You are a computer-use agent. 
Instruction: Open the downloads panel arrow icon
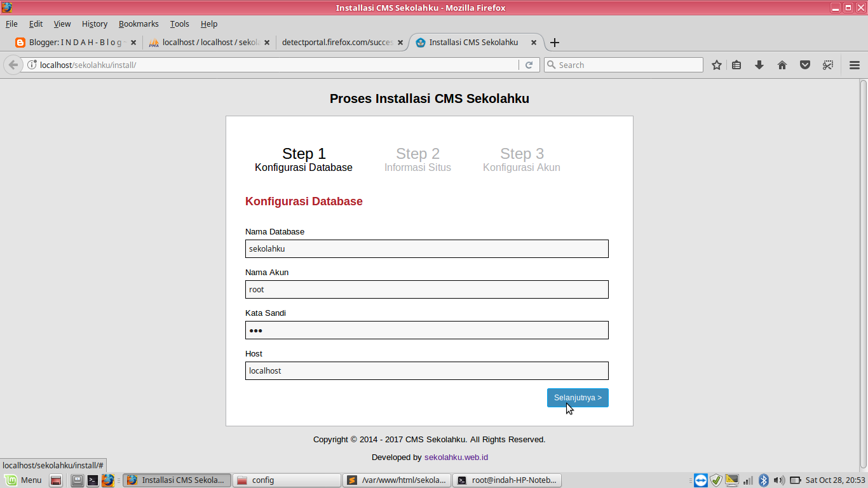759,64
